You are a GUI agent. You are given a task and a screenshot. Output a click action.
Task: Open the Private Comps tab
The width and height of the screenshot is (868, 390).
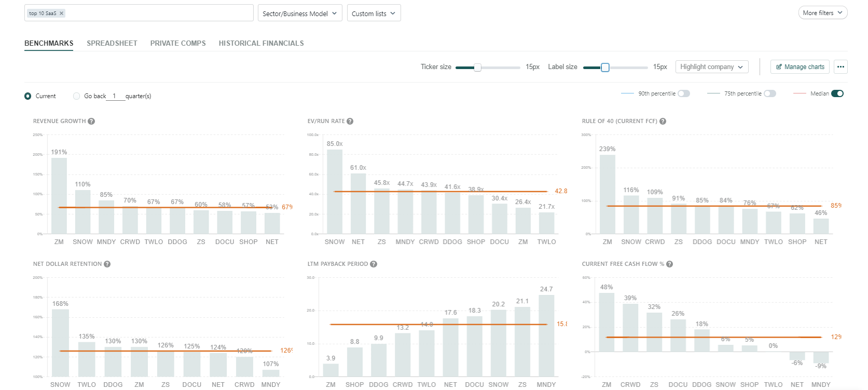(x=178, y=43)
